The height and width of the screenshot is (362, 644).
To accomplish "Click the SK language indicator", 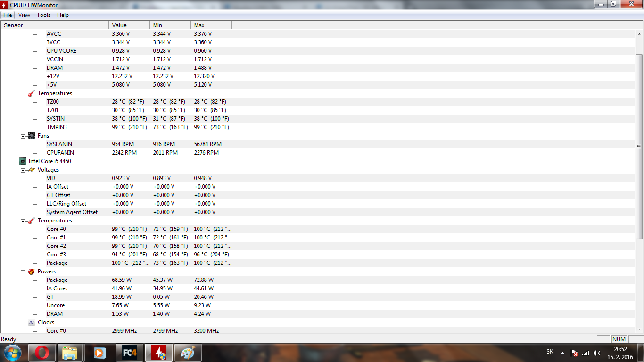I will 550,352.
